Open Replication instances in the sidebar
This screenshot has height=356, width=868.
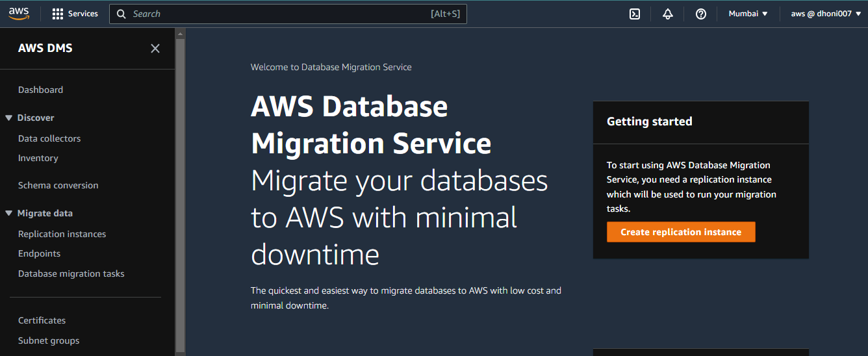click(x=62, y=234)
